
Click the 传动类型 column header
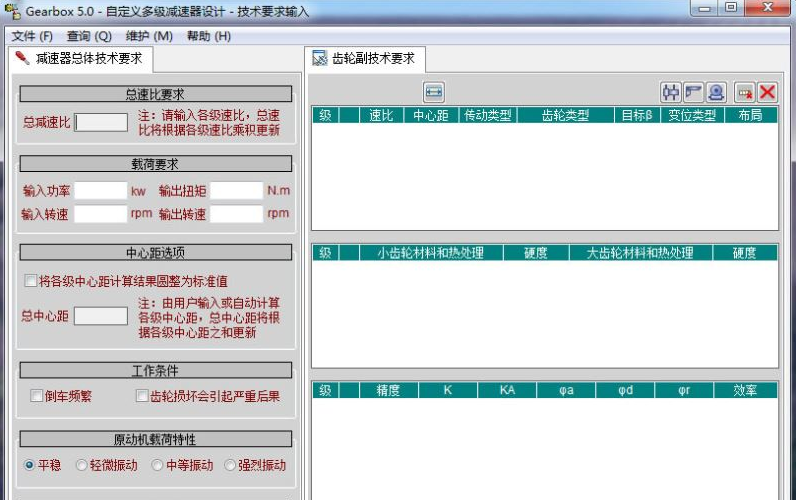[488, 115]
